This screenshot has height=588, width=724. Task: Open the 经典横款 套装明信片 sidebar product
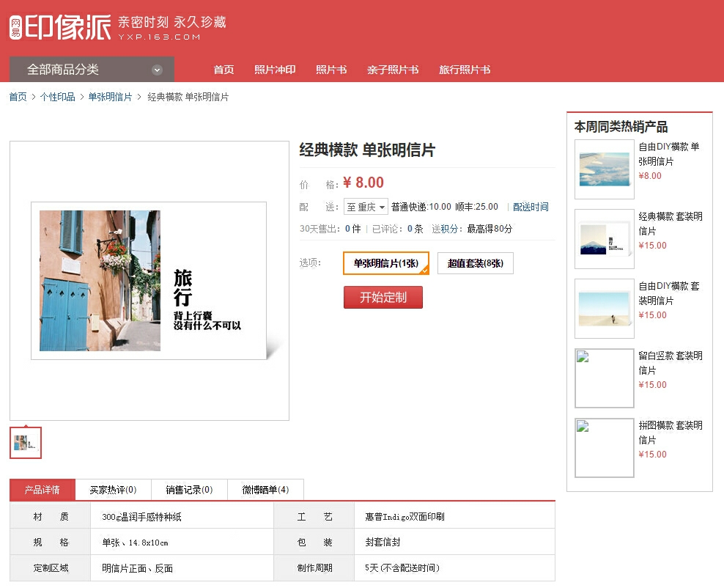pos(669,231)
